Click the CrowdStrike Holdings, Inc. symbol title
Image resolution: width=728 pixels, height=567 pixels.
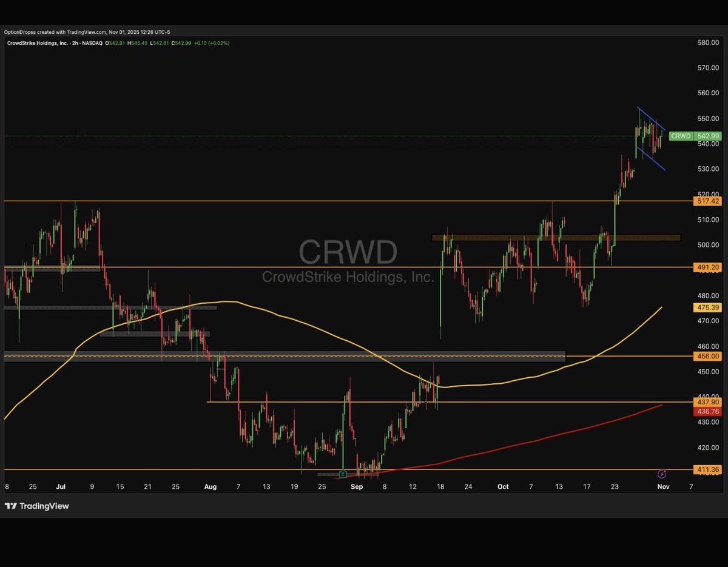(38, 42)
